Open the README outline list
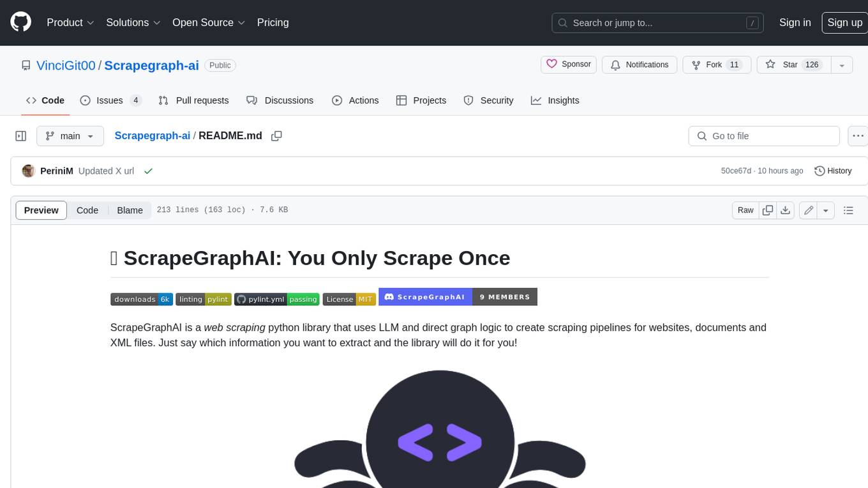Screen dimensions: 868x488 point(848,210)
